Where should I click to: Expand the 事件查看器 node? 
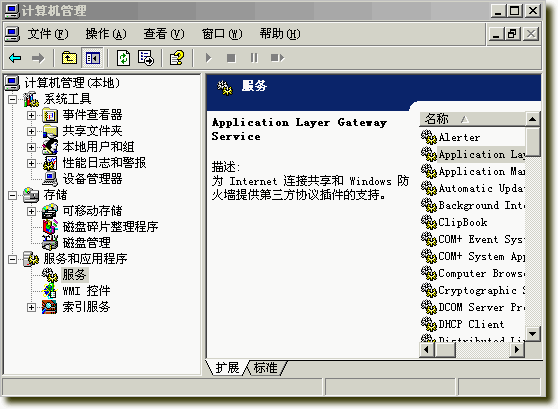point(31,115)
